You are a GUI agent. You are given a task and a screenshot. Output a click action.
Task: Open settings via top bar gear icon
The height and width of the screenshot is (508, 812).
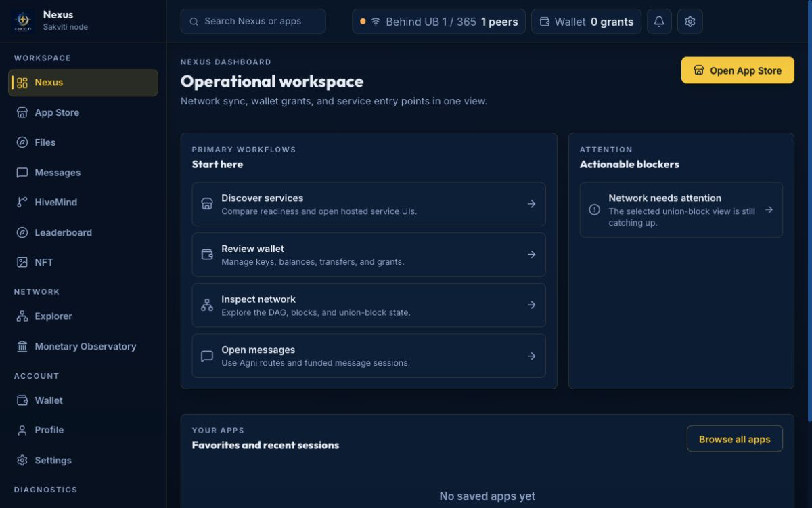[690, 22]
